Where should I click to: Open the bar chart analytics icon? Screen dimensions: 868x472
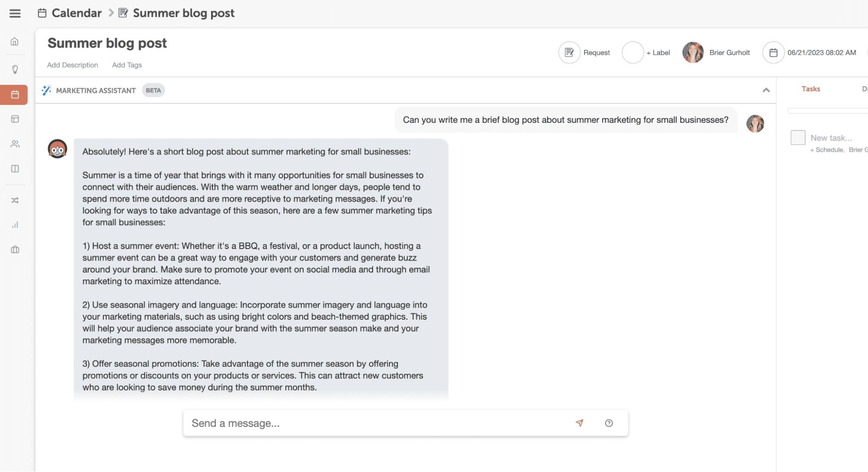coord(15,225)
